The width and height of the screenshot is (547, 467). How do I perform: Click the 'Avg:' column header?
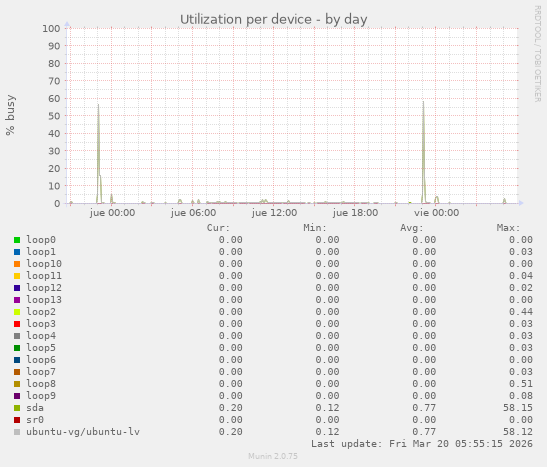point(412,228)
